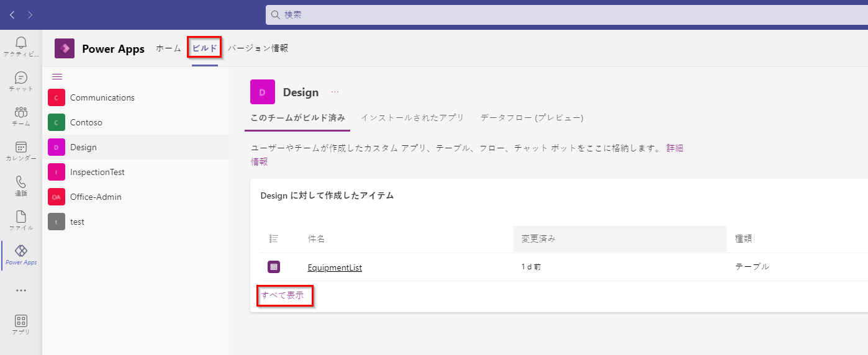Select the InspectionTest team

(136, 172)
